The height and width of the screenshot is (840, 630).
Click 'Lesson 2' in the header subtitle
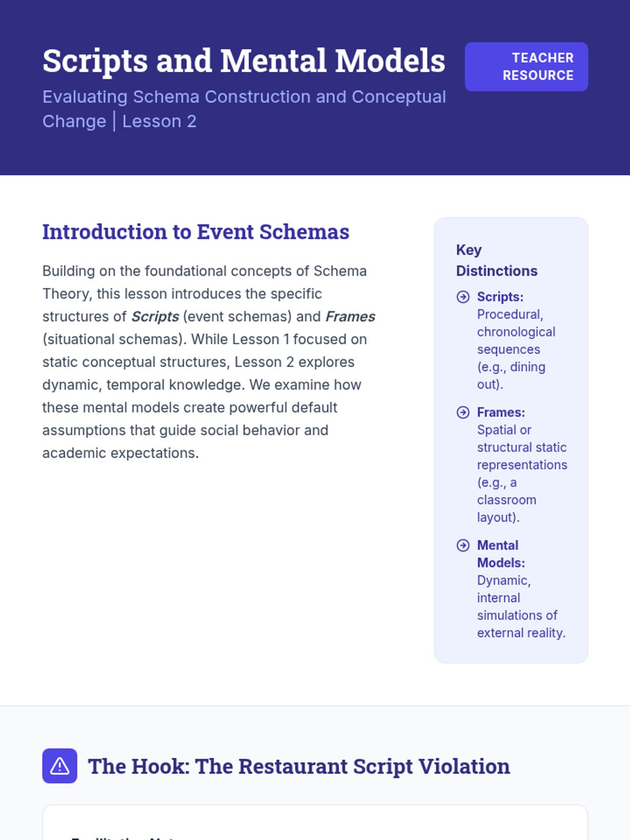coord(159,122)
